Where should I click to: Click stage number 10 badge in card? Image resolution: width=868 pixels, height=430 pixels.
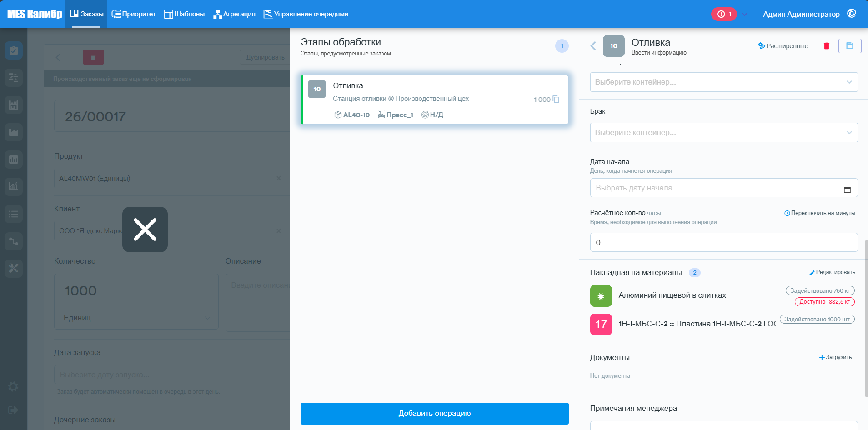point(317,89)
